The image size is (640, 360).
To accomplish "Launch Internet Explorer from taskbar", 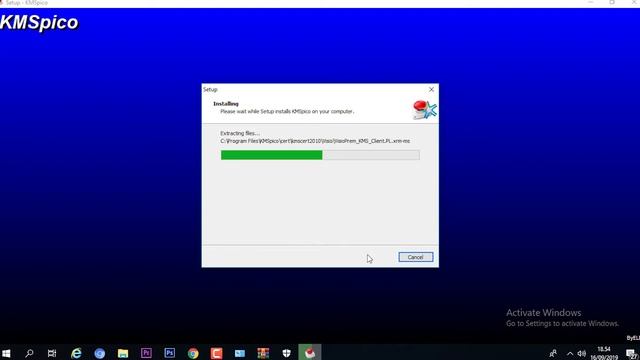I will click(76, 353).
